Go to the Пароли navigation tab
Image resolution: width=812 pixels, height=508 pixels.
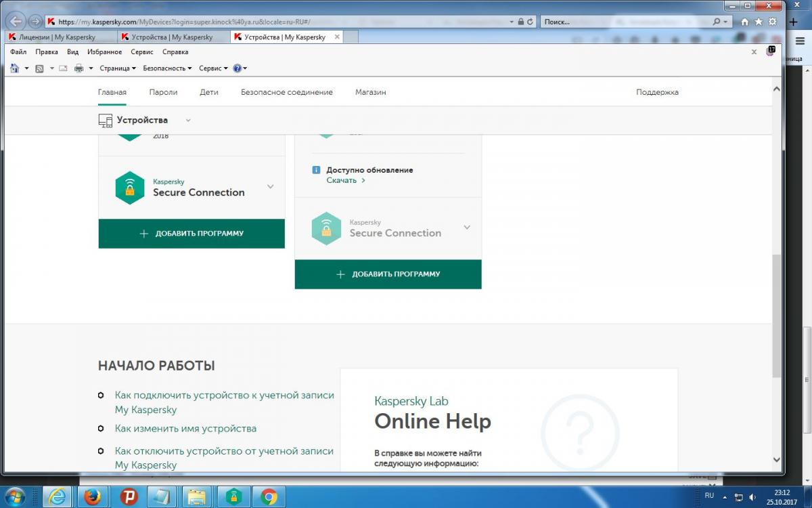163,92
